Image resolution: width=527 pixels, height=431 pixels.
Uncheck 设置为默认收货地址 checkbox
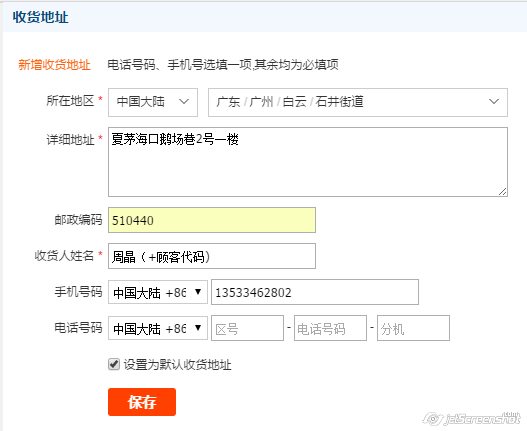pyautogui.click(x=114, y=364)
